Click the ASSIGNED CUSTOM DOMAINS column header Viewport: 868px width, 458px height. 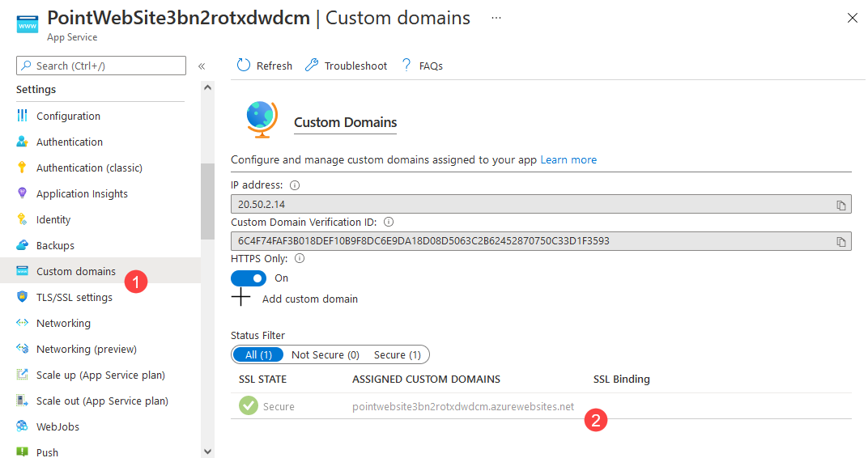426,379
